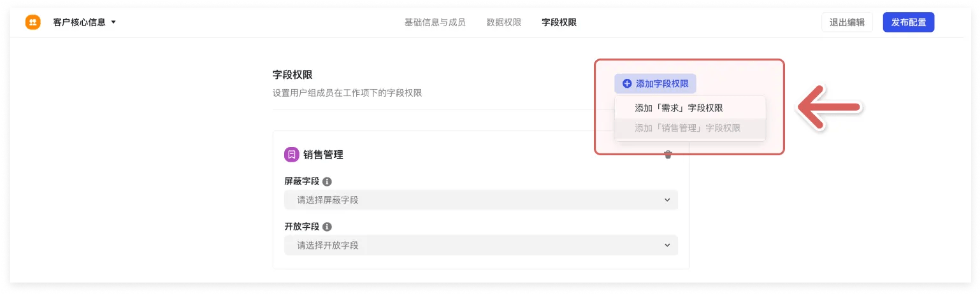The image size is (980, 294).
Task: Click plus icon in 添加字段权限
Action: coord(627,83)
